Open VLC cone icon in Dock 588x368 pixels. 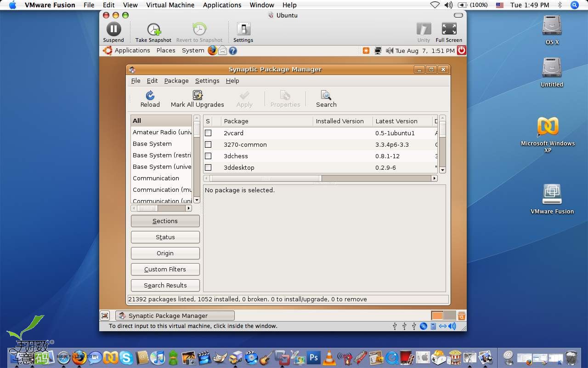(x=329, y=357)
